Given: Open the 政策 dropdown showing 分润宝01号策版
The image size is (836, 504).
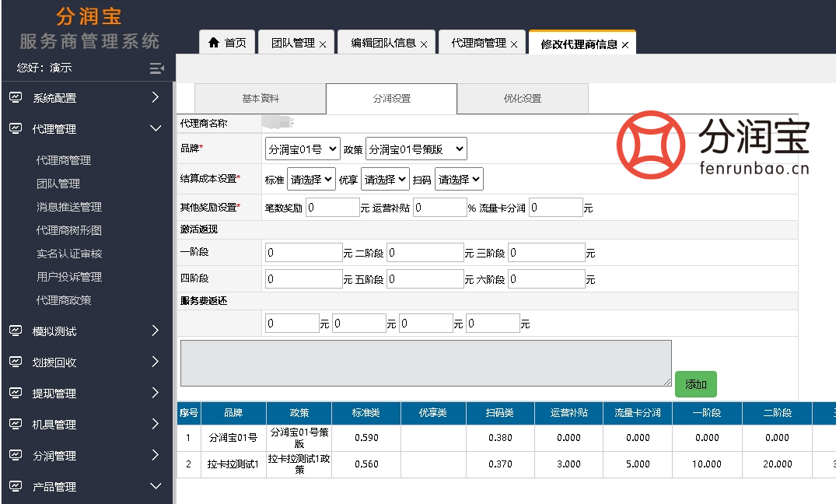Looking at the screenshot, I should [417, 149].
